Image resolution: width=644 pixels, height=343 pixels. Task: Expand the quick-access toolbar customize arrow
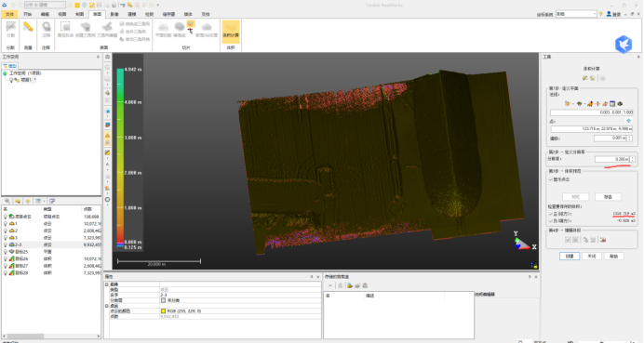[x=157, y=6]
